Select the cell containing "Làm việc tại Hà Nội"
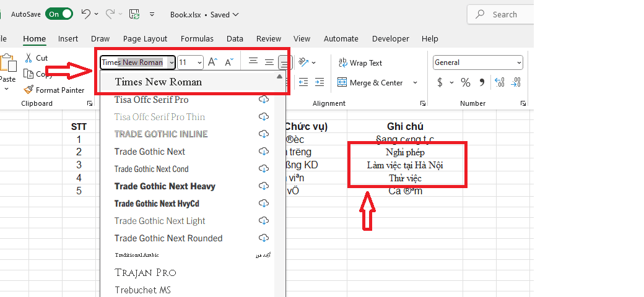 point(405,165)
